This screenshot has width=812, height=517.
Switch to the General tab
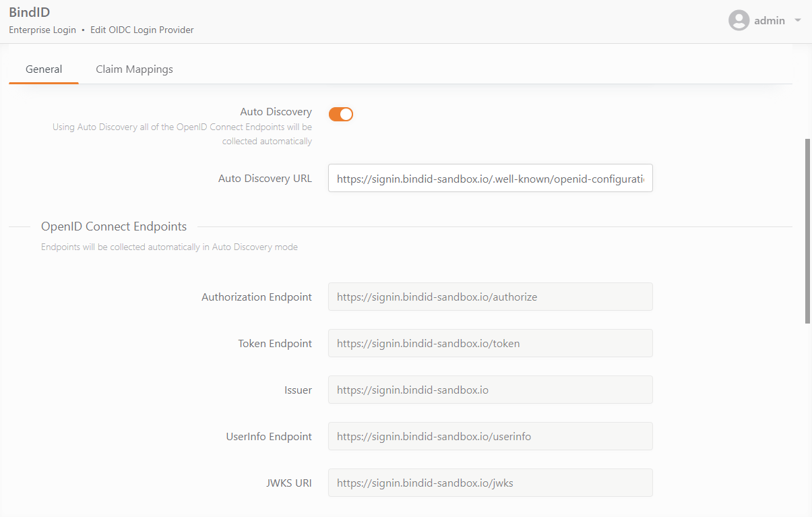pos(44,69)
